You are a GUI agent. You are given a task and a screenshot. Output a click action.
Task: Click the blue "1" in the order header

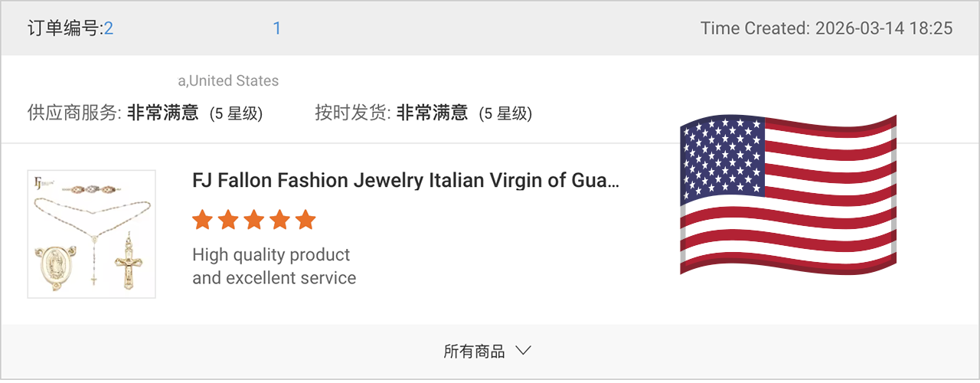pyautogui.click(x=276, y=28)
